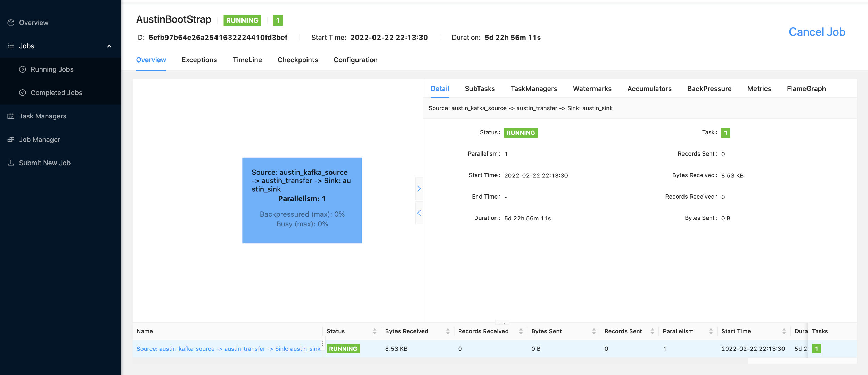Open the BackPressure tab
The image size is (868, 375).
tap(709, 89)
